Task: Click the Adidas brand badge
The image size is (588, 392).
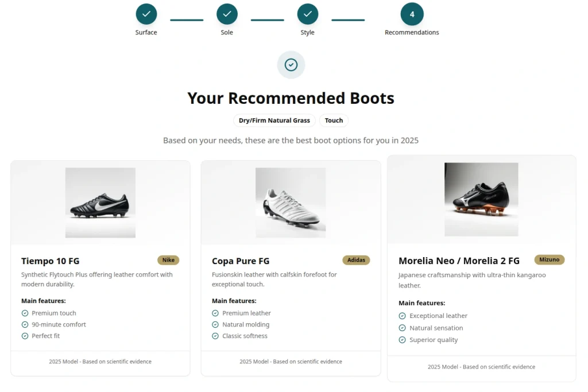Action: [356, 259]
